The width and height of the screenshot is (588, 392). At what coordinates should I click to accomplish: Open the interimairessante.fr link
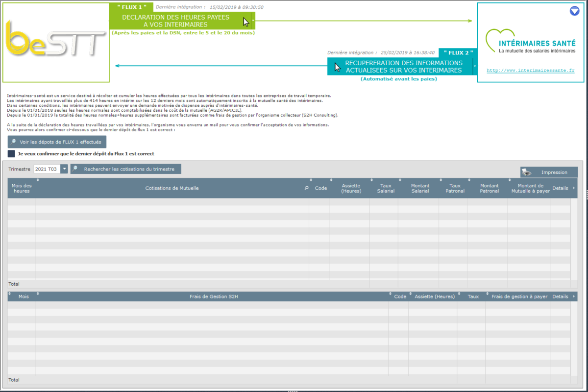(x=530, y=71)
